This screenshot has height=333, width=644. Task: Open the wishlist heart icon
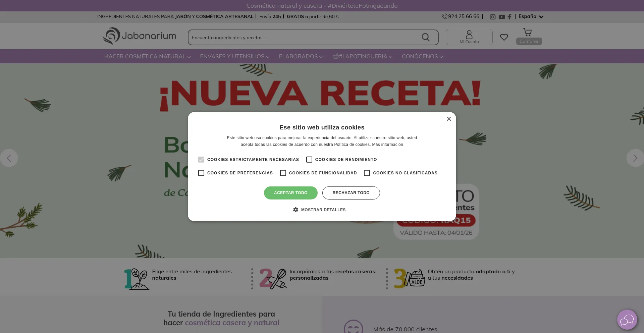click(x=504, y=37)
